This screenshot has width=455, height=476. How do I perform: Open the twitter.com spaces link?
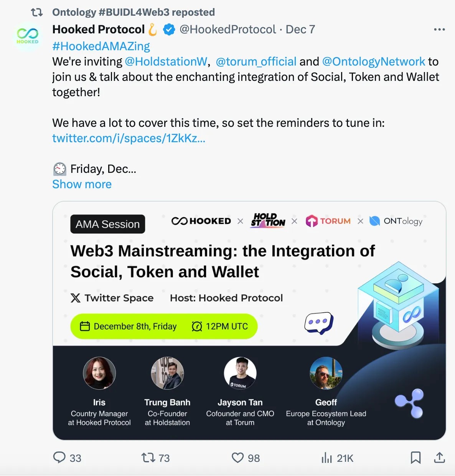[x=129, y=138]
